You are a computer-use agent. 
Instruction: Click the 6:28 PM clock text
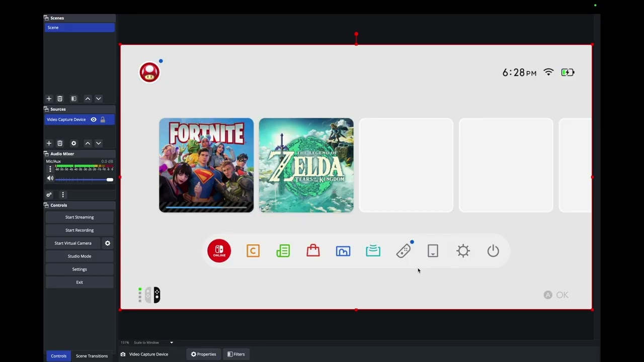click(x=520, y=73)
